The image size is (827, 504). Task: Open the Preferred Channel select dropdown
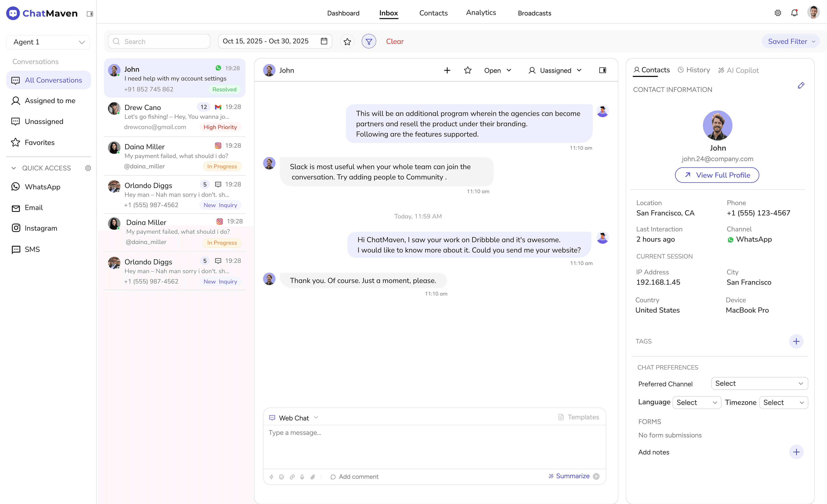759,383
